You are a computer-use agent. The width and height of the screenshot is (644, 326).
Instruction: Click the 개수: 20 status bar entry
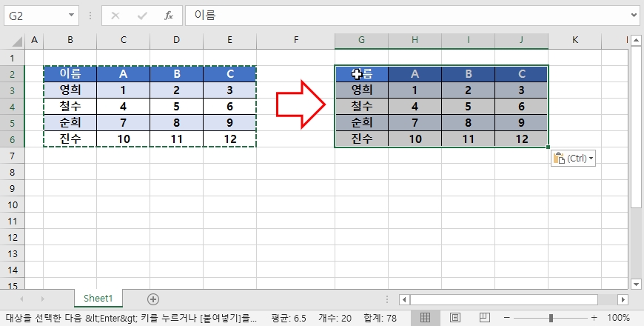pyautogui.click(x=335, y=318)
